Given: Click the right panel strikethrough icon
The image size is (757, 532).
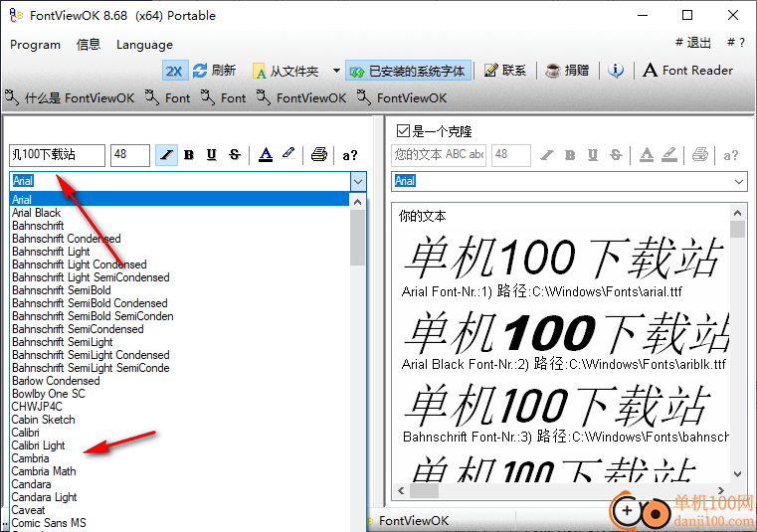Looking at the screenshot, I should (616, 155).
